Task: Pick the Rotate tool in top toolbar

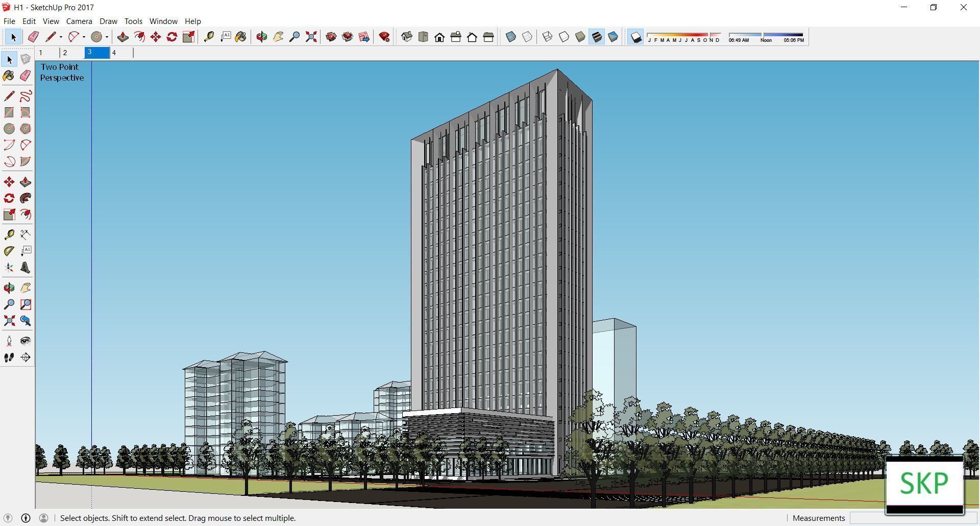Action: 172,37
